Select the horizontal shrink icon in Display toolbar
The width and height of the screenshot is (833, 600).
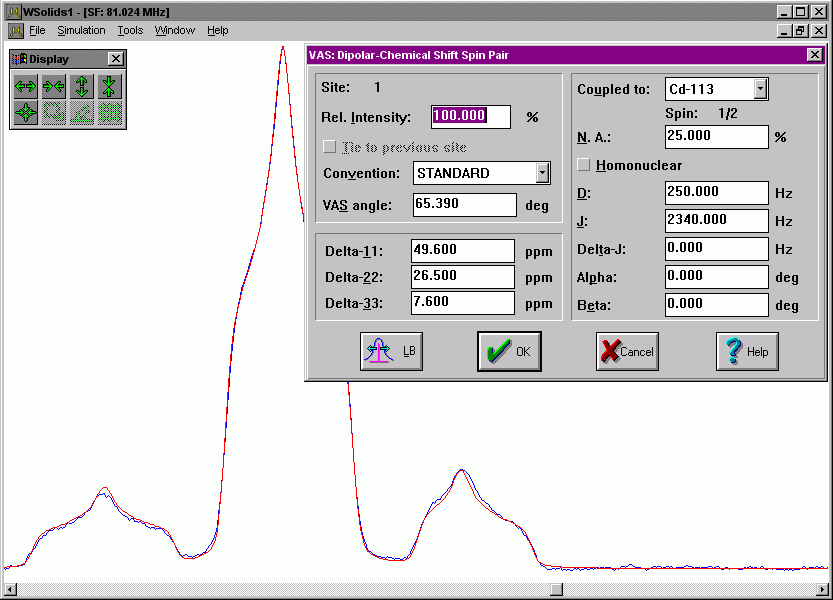point(54,85)
